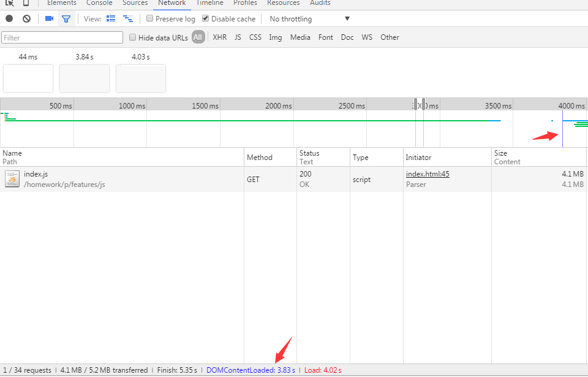Select the All filter button
588x377 pixels.
[x=198, y=37]
